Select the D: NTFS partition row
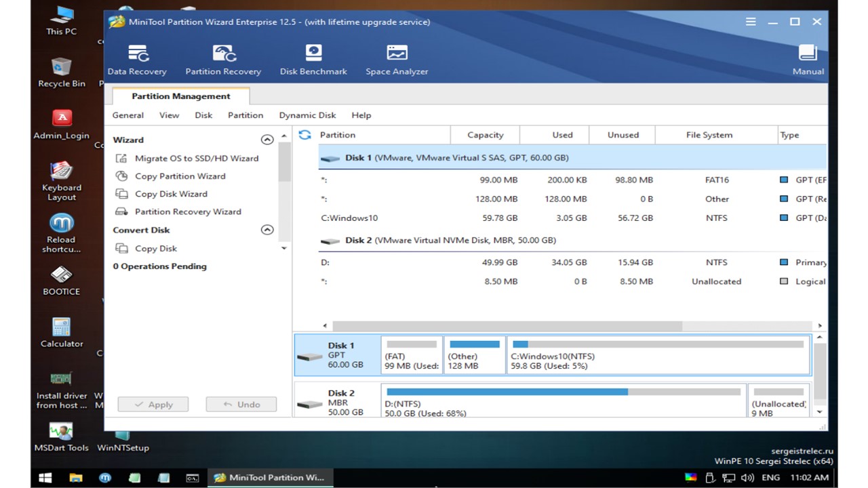This screenshot has width=868, height=488. (573, 262)
